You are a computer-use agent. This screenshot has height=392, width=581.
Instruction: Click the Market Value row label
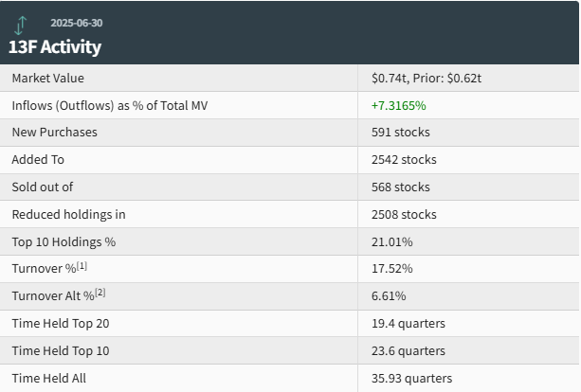48,78
